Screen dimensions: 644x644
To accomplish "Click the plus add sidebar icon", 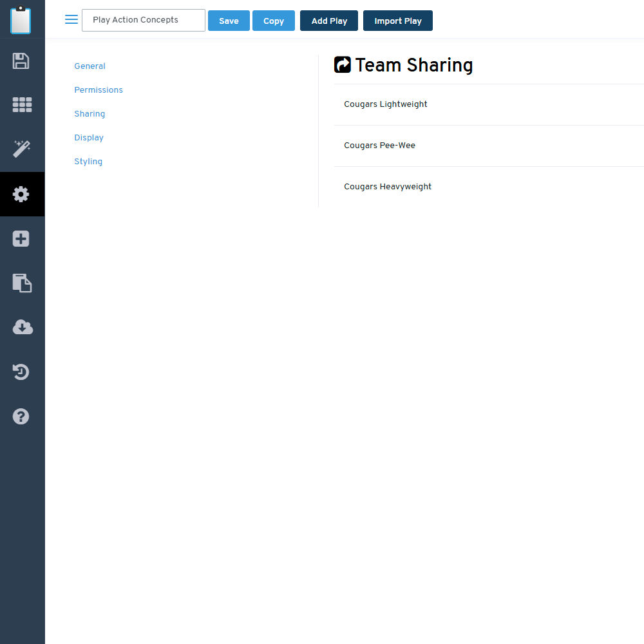I will coord(21,239).
